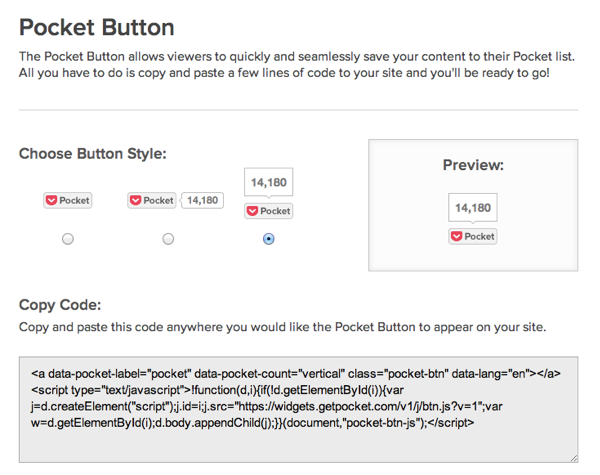The height and width of the screenshot is (475, 600).
Task: Click the red Pocket logo on first style sample
Action: pyautogui.click(x=51, y=200)
